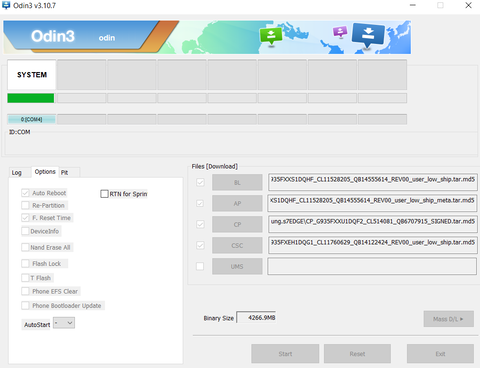Select the Options tab
This screenshot has height=368, width=480.
click(45, 172)
